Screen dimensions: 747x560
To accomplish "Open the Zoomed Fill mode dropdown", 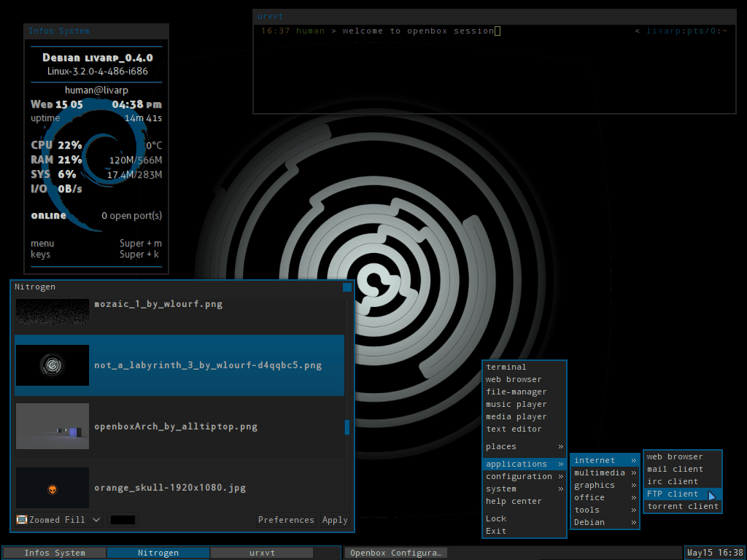I will tap(58, 519).
